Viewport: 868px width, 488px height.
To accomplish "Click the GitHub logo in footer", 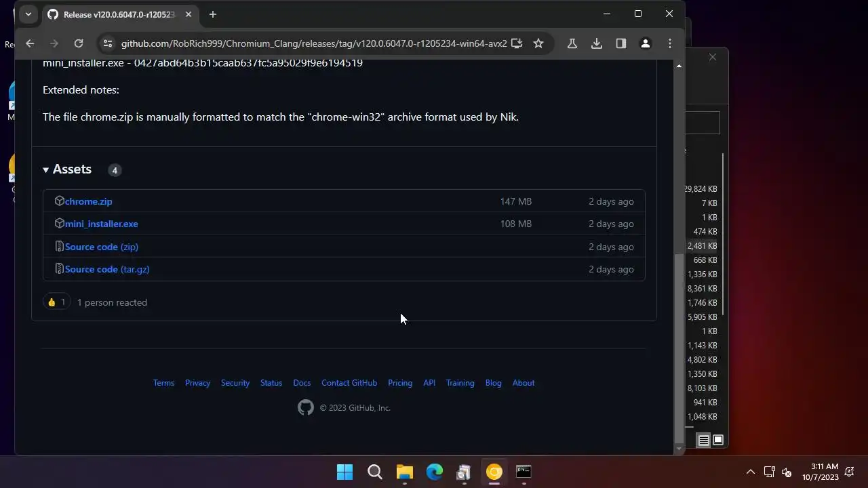I will pyautogui.click(x=306, y=407).
